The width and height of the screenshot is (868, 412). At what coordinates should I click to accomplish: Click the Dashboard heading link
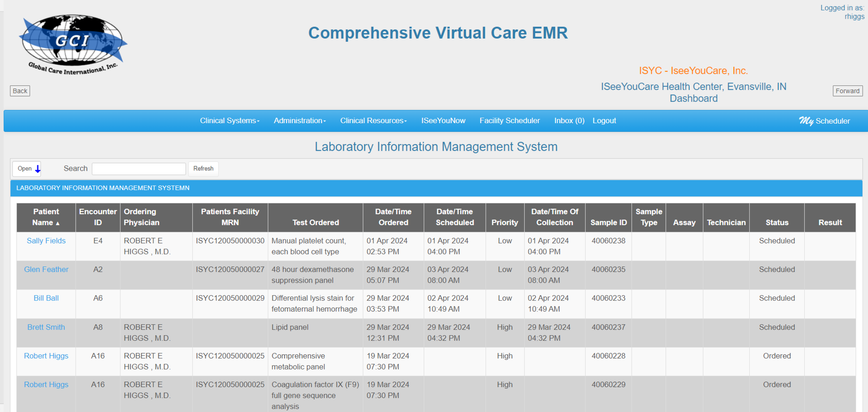click(693, 98)
